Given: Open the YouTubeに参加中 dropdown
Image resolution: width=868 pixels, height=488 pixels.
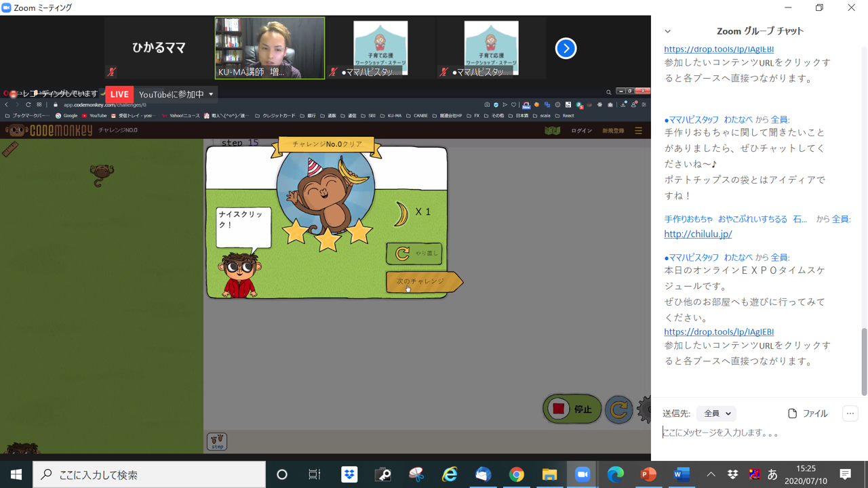Looking at the screenshot, I should [176, 94].
